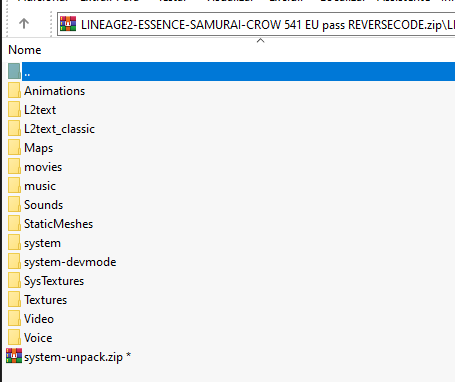This screenshot has width=455, height=382.
Task: Select the system folder name
Action: tap(42, 243)
